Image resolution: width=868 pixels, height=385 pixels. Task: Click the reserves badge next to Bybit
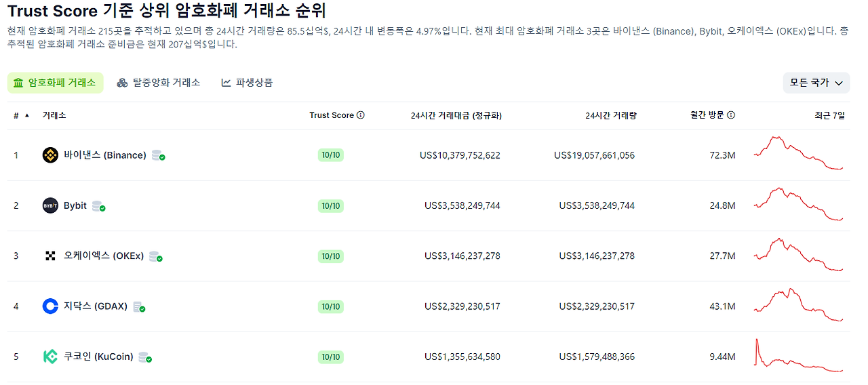(x=99, y=206)
